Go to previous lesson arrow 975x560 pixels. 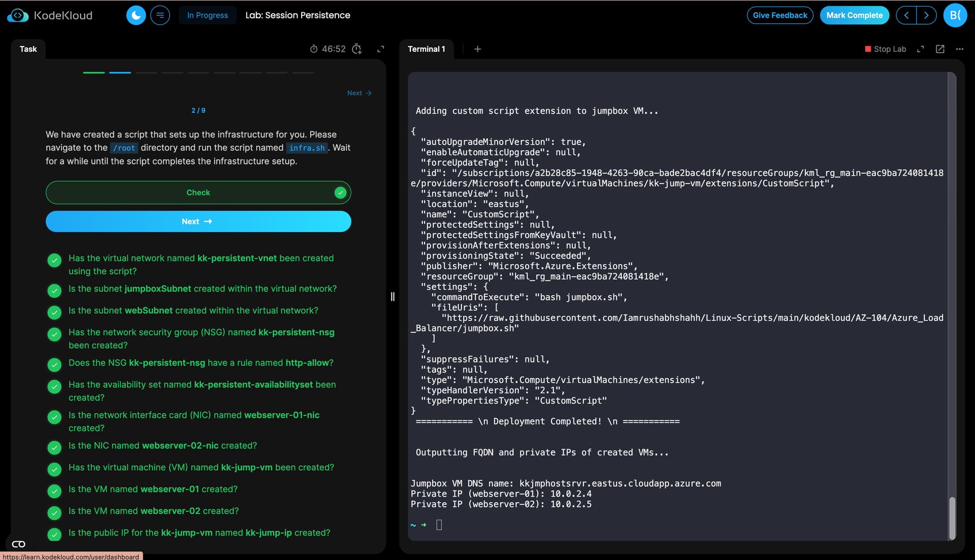click(906, 15)
